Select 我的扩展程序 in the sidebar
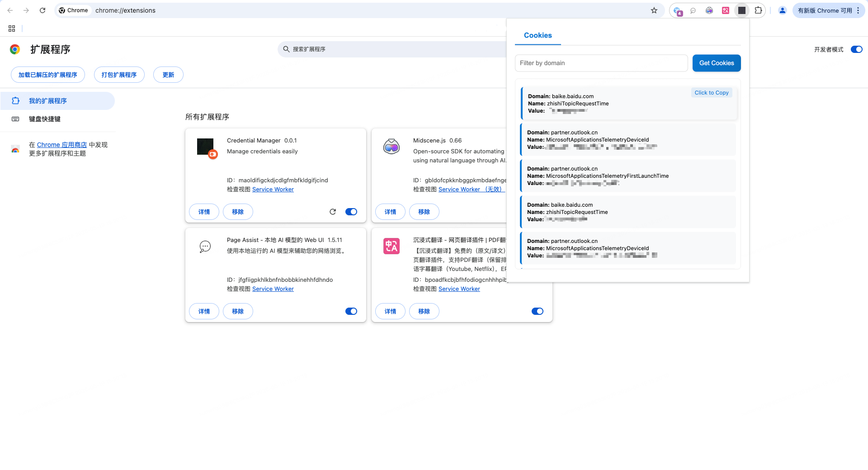This screenshot has width=868, height=470. pyautogui.click(x=57, y=101)
